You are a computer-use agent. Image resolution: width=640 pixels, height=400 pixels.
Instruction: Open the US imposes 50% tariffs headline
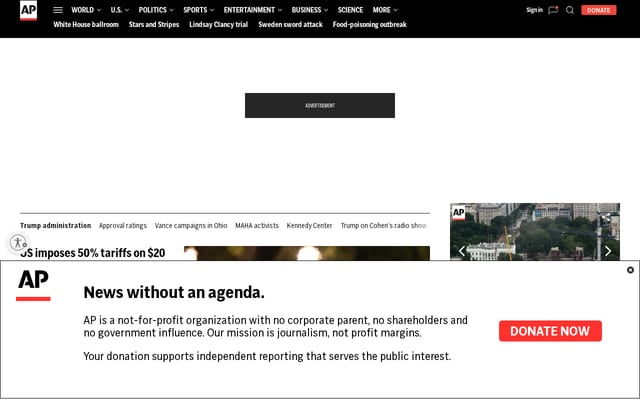coord(93,253)
